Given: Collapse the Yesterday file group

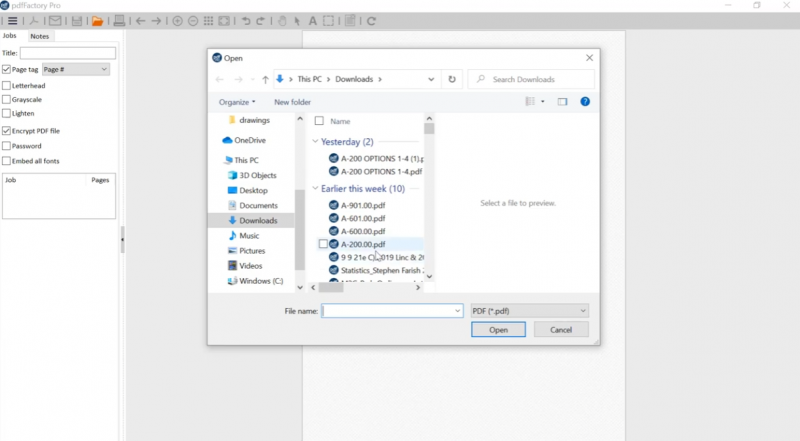Looking at the screenshot, I should pos(316,142).
